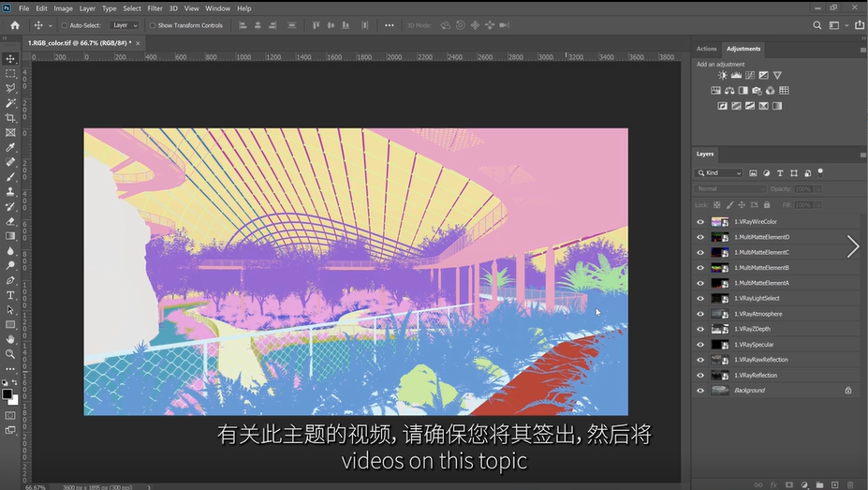
Task: Hide the 1.VRayReflection layer
Action: pyautogui.click(x=700, y=375)
